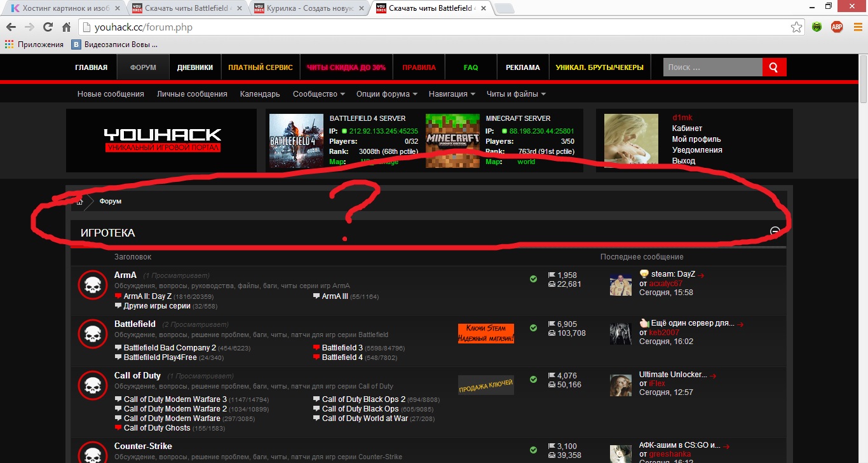Click the home icon in breadcrumb
This screenshot has height=463, width=868.
[79, 202]
